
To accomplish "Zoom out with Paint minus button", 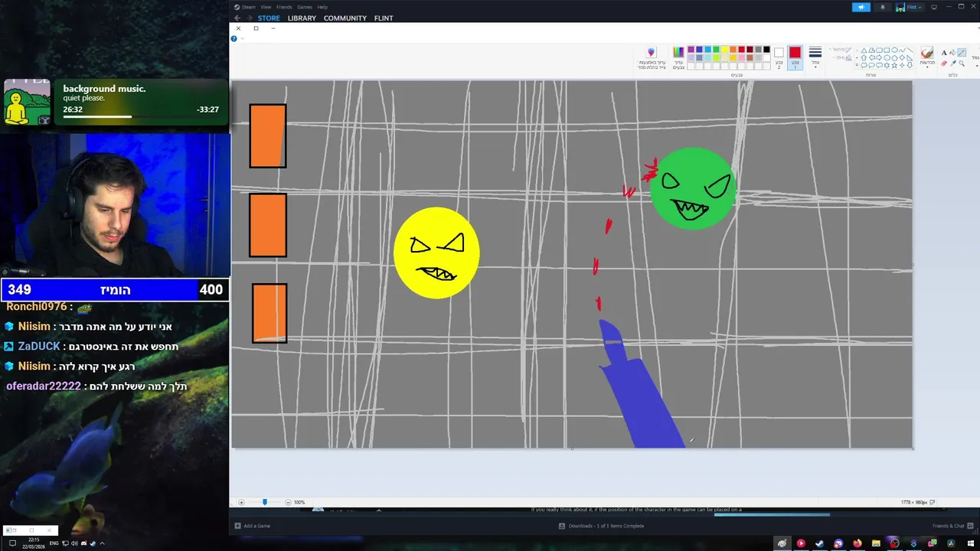I will pyautogui.click(x=288, y=502).
